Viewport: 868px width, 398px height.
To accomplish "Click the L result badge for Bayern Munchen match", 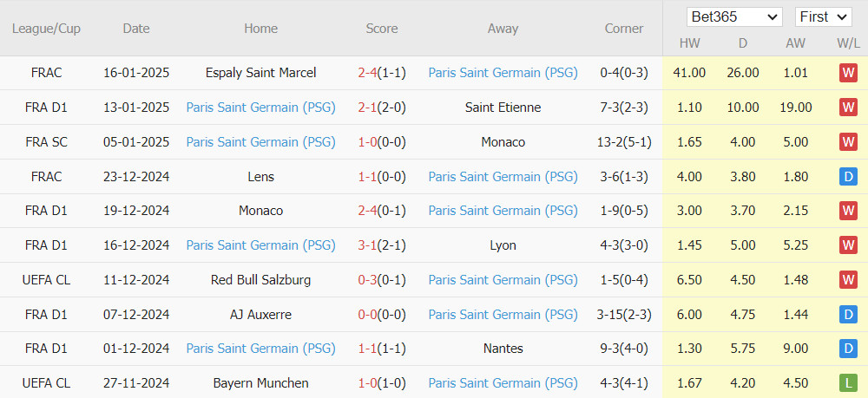I will pos(847,383).
